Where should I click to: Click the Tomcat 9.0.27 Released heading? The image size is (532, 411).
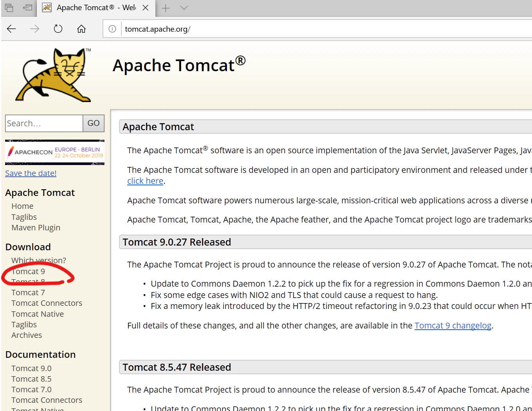pos(177,242)
